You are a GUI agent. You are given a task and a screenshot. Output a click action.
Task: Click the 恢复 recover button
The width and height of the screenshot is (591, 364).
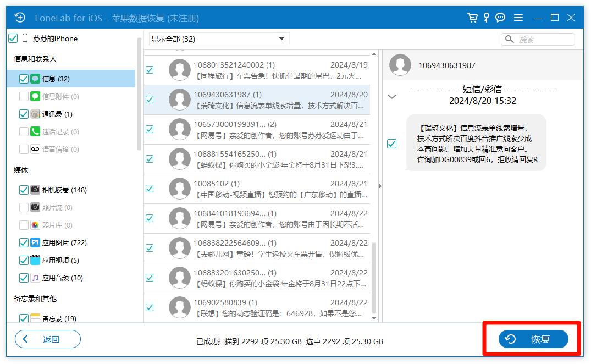[533, 339]
